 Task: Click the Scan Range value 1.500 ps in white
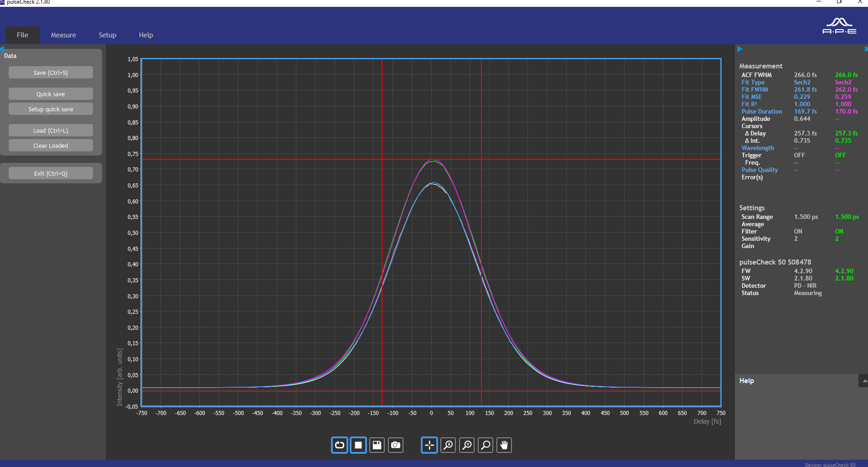click(806, 217)
